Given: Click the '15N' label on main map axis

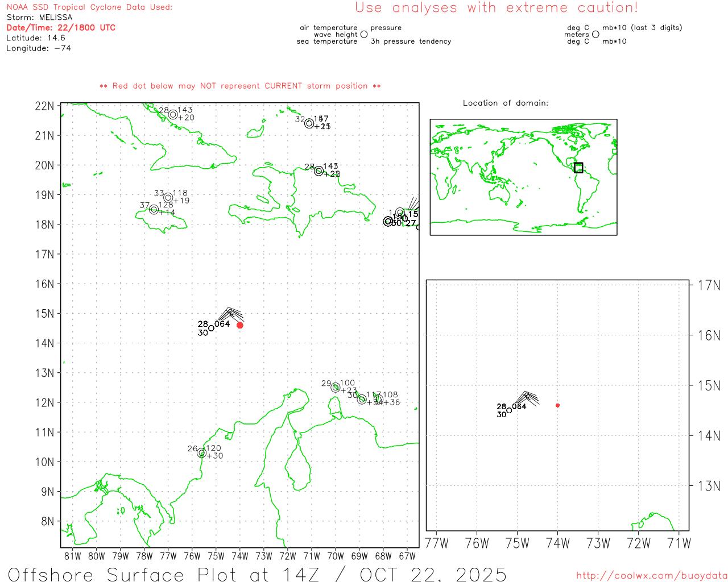Looking at the screenshot, I should click(x=44, y=314).
